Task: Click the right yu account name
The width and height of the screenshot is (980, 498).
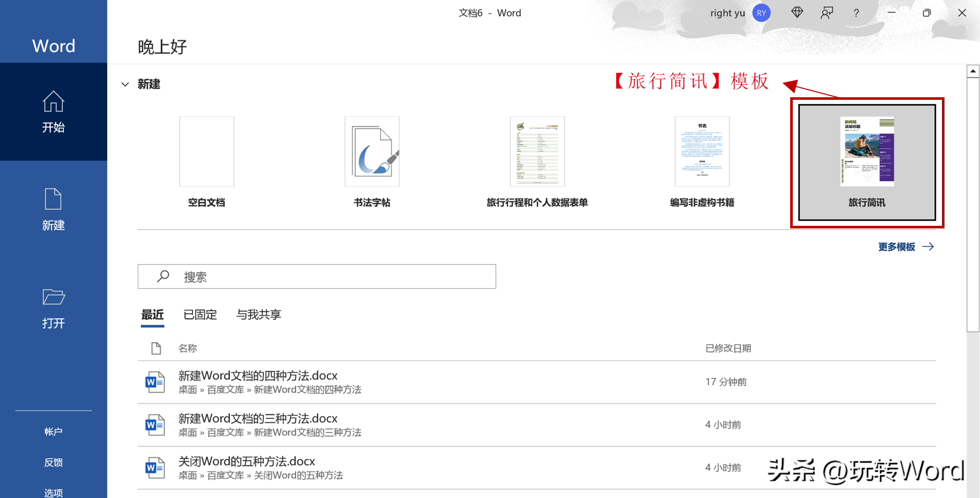Action: pyautogui.click(x=727, y=13)
